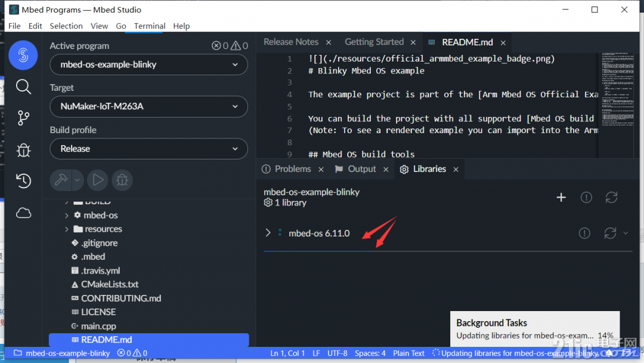The height and width of the screenshot is (363, 644).
Task: Open the File menu
Action: (x=14, y=26)
